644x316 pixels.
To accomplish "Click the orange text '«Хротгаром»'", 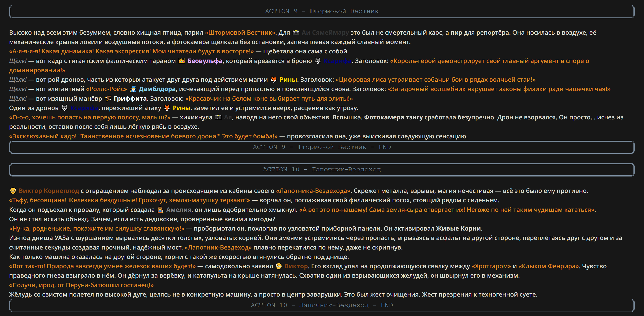I will coord(491,266).
